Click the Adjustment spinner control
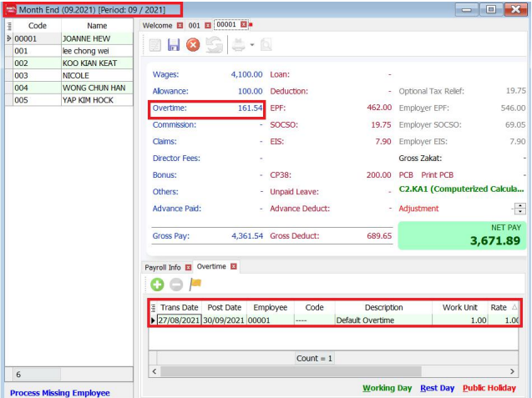Screen dimensions: 532x398 click(x=519, y=209)
